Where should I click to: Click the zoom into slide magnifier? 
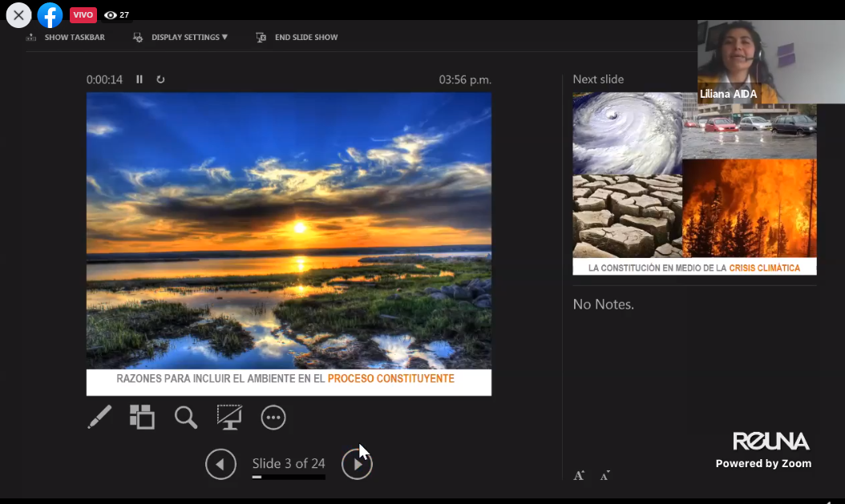coord(186,417)
